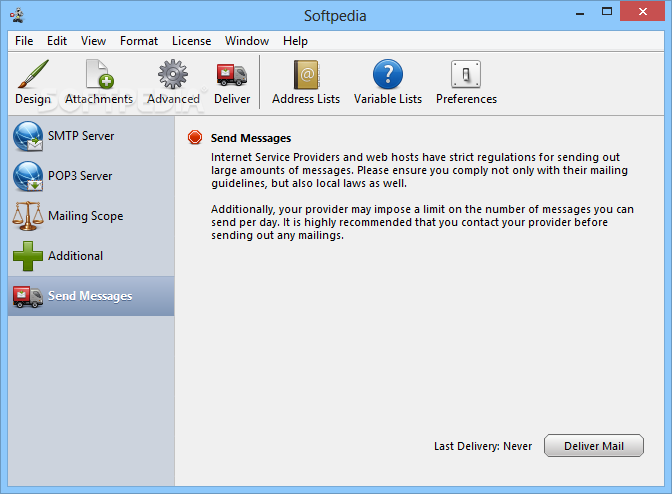This screenshot has height=494, width=672.
Task: Click the Deliver Mail button
Action: coord(594,446)
